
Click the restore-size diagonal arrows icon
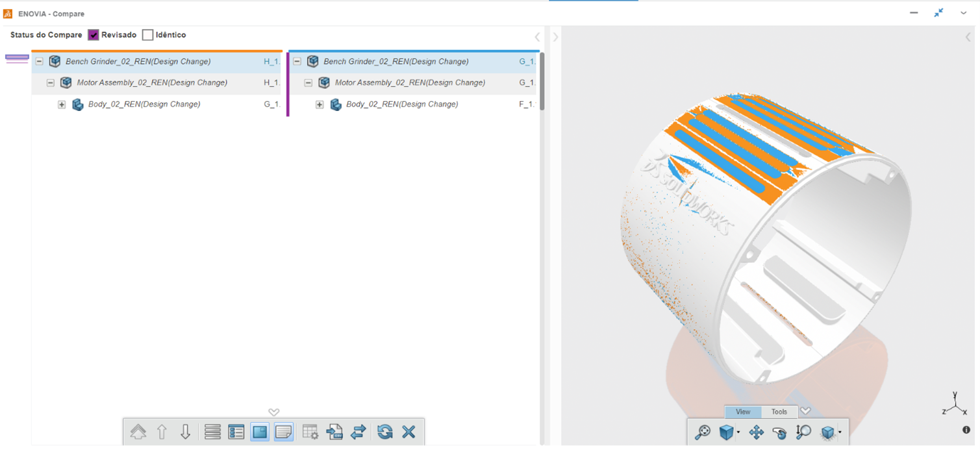[x=938, y=13]
